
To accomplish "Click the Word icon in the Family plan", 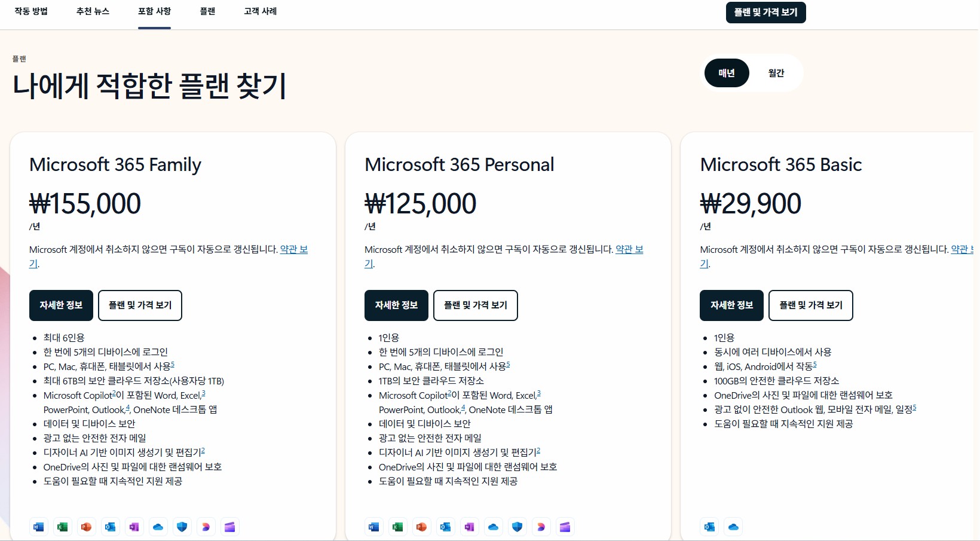I will click(x=39, y=527).
